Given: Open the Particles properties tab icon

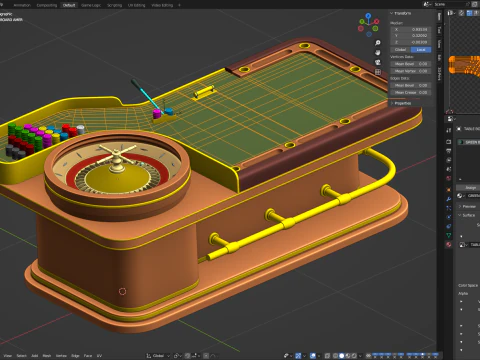Looking at the screenshot, I should coord(449,208).
